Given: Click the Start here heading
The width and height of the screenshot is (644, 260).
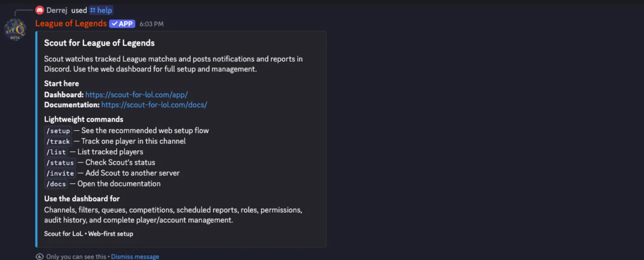Looking at the screenshot, I should (x=61, y=83).
